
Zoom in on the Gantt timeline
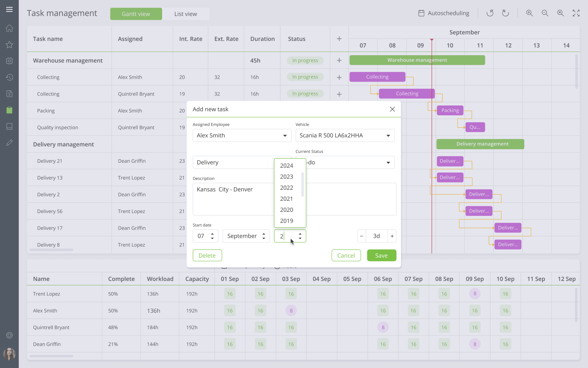tap(529, 13)
